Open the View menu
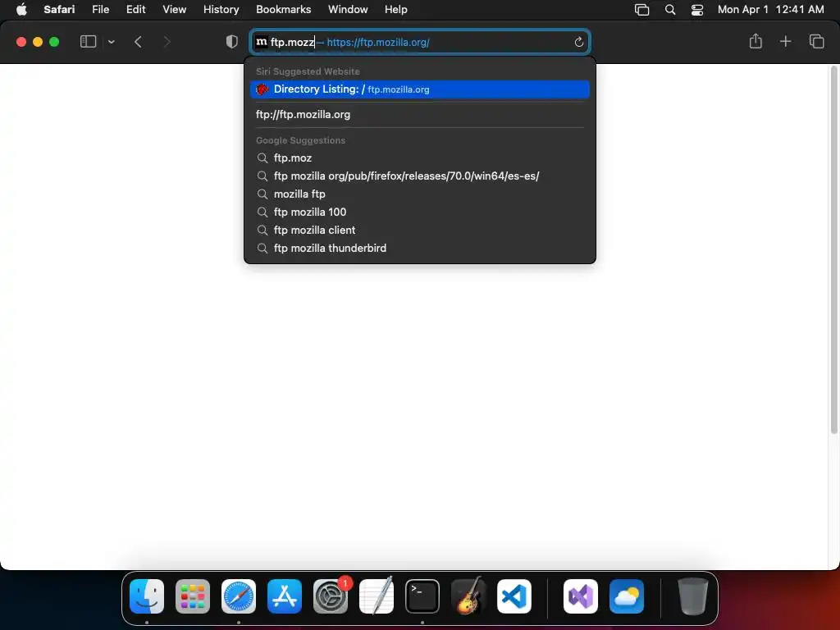 click(174, 9)
